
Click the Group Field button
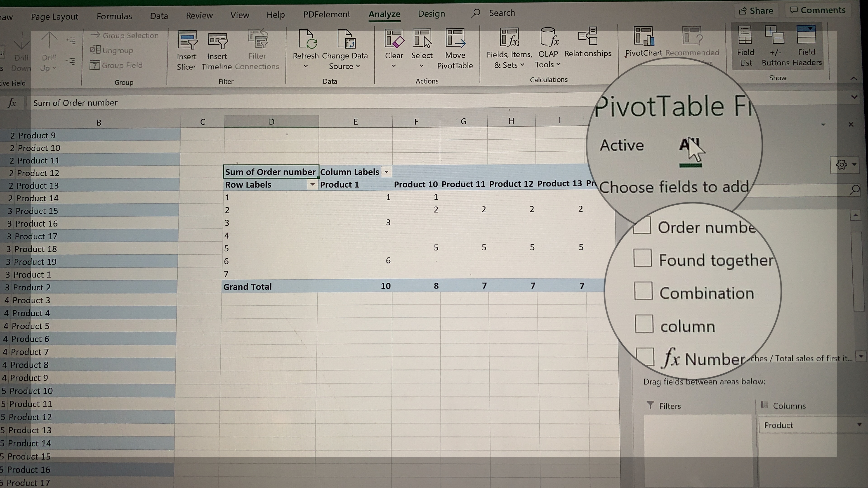(116, 65)
